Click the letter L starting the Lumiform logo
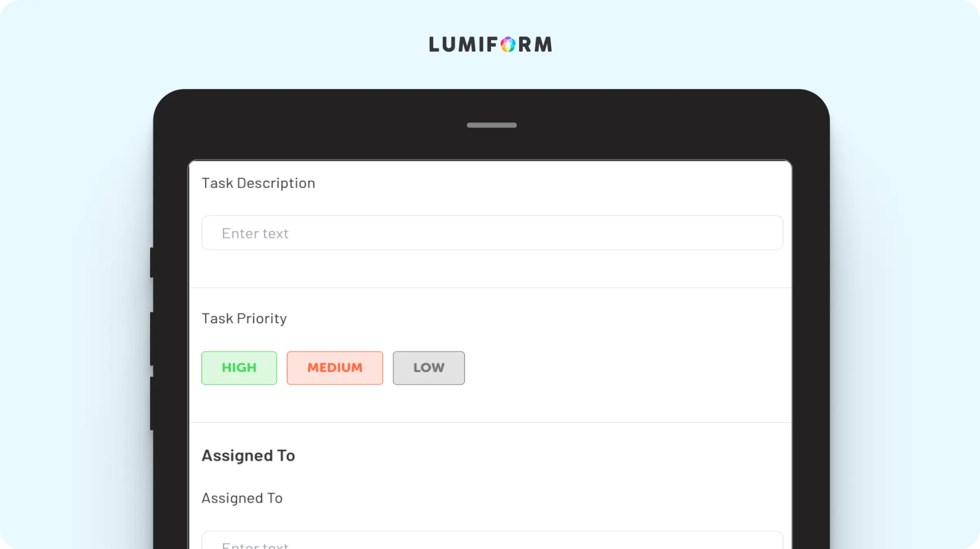The image size is (980, 549). pyautogui.click(x=434, y=44)
